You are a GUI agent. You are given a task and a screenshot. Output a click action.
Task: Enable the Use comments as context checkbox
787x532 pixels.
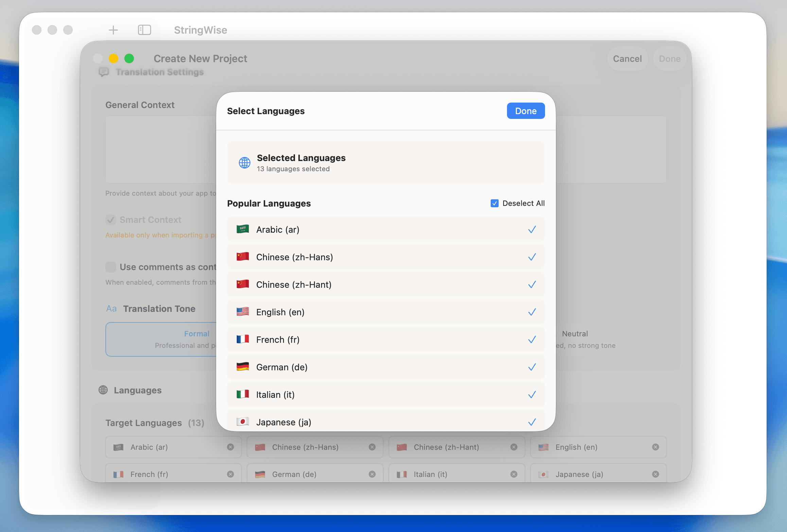[x=110, y=267]
